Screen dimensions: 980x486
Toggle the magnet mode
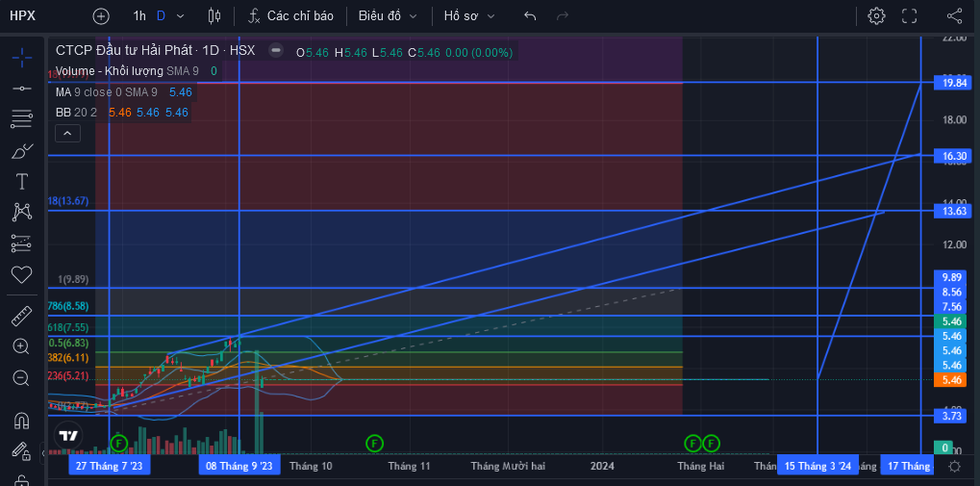tap(22, 420)
